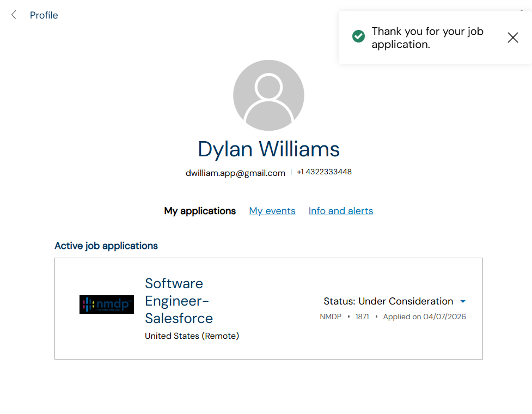The height and width of the screenshot is (414, 532).
Task: Click the Profile back link text
Action: (44, 15)
